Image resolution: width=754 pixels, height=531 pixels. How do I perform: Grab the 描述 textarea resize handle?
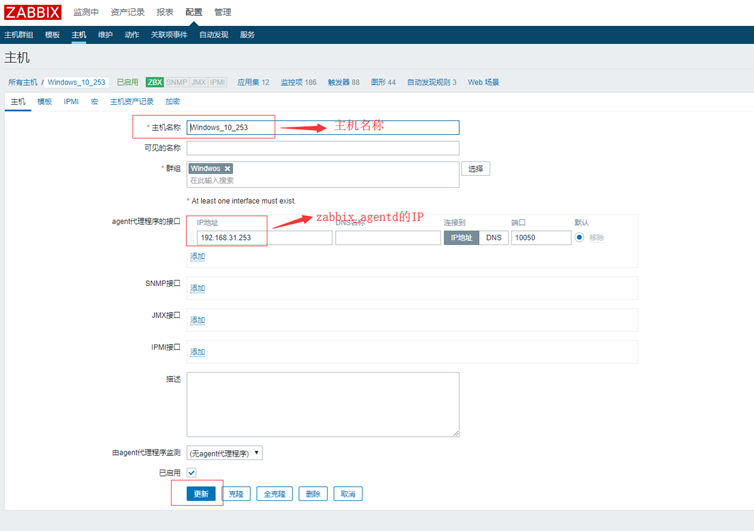click(456, 433)
